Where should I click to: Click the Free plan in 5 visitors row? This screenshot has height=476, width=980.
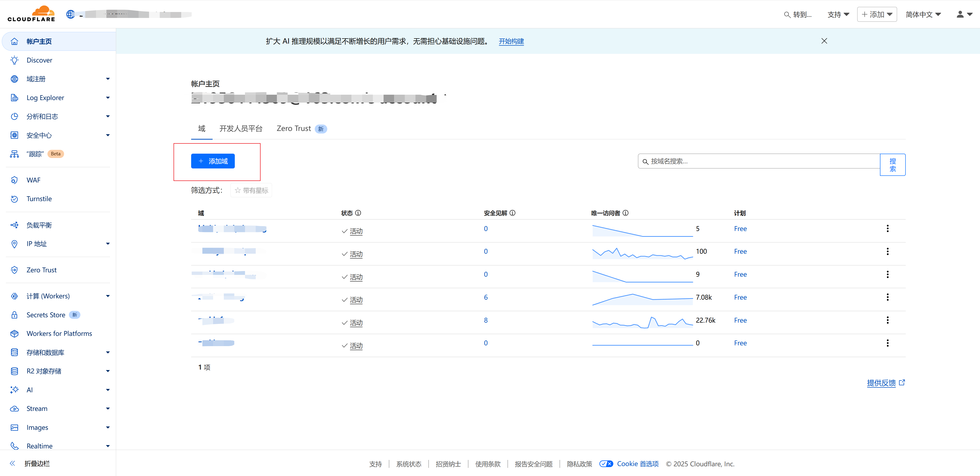(x=740, y=229)
